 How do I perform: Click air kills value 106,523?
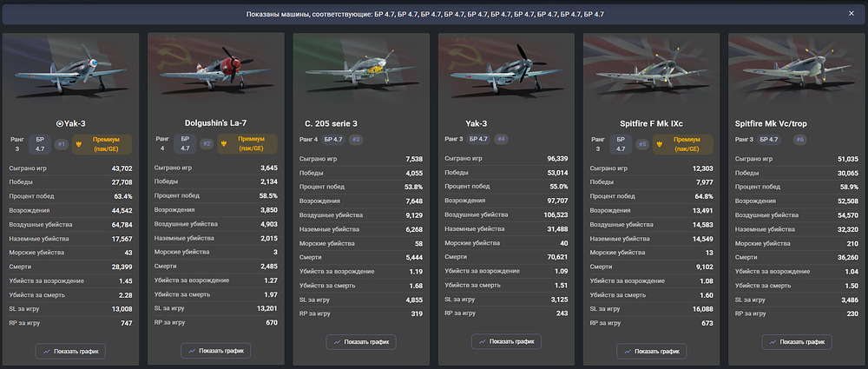(x=556, y=215)
